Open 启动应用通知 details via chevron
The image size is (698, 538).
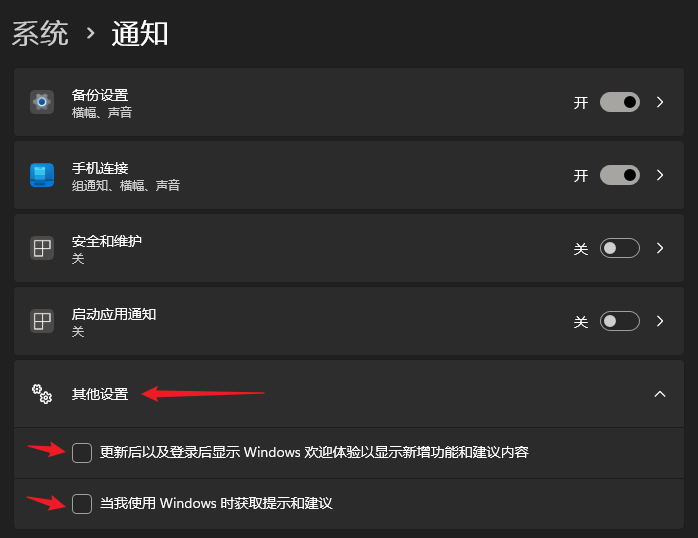point(660,321)
